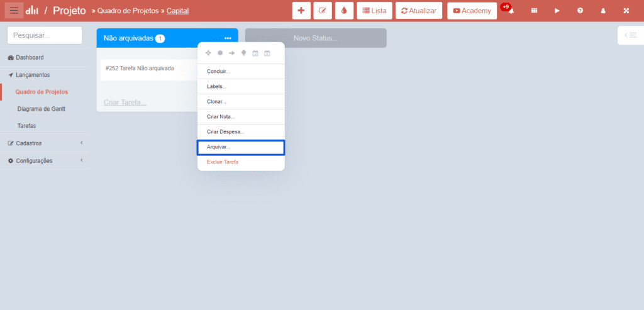The height and width of the screenshot is (310, 644).
Task: Click the four-arrow move icon in the task menu
Action: pos(208,53)
